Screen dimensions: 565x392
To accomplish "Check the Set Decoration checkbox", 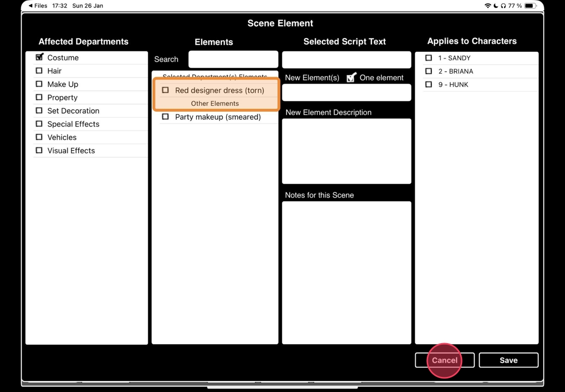I will coord(39,110).
